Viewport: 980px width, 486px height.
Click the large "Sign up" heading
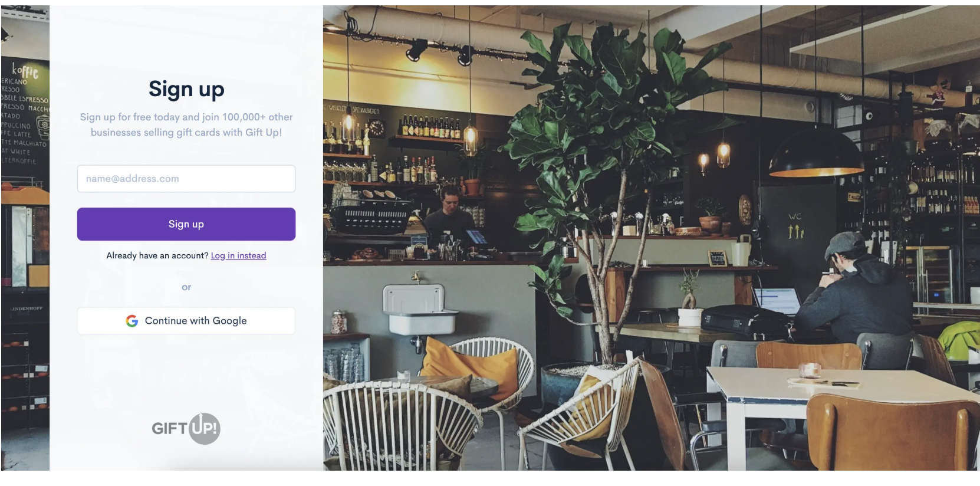[186, 89]
